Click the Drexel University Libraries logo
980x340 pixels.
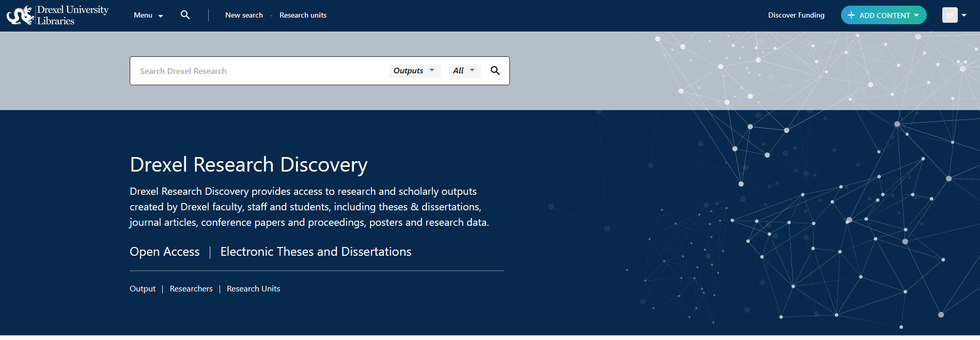pos(57,16)
